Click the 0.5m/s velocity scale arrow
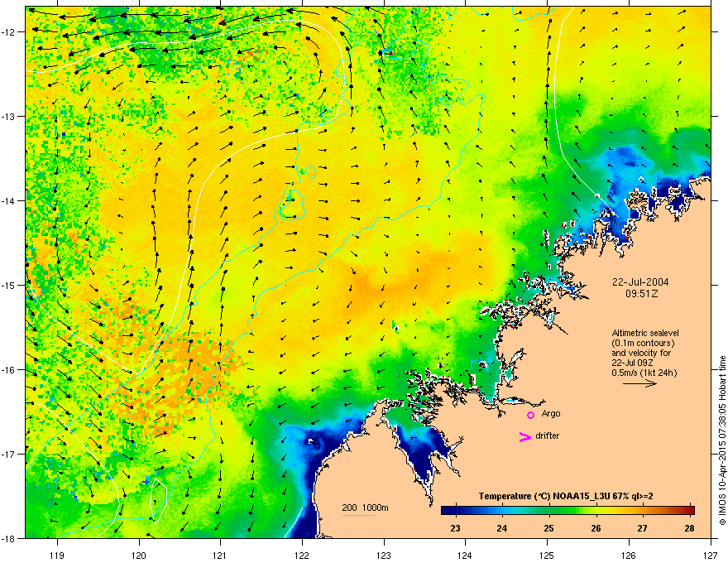 [x=639, y=383]
